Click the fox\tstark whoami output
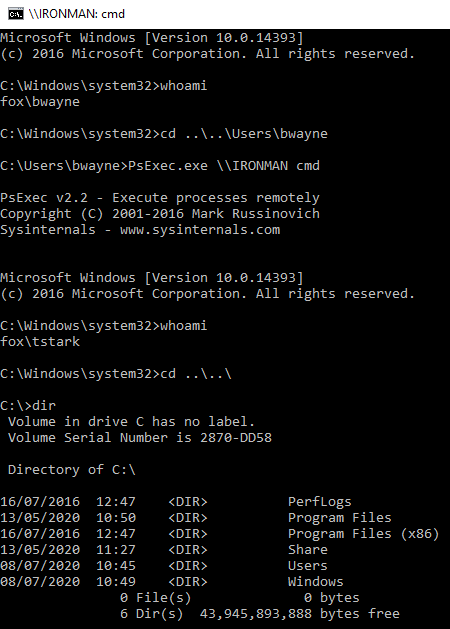 (40, 342)
